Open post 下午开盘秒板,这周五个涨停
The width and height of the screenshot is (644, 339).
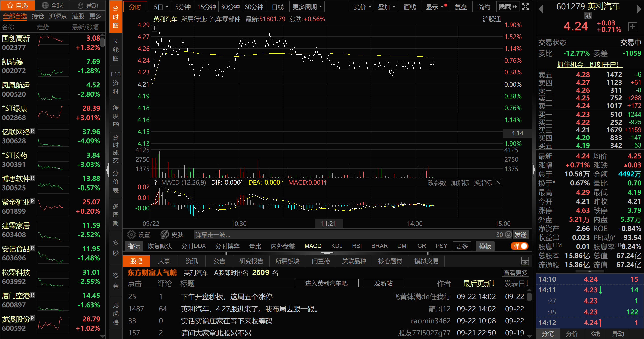(226, 297)
